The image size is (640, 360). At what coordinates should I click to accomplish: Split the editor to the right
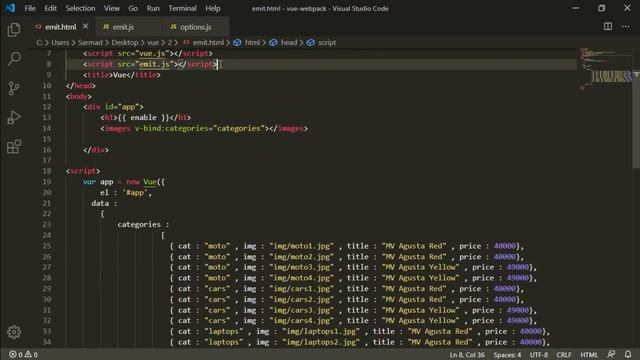click(x=608, y=27)
